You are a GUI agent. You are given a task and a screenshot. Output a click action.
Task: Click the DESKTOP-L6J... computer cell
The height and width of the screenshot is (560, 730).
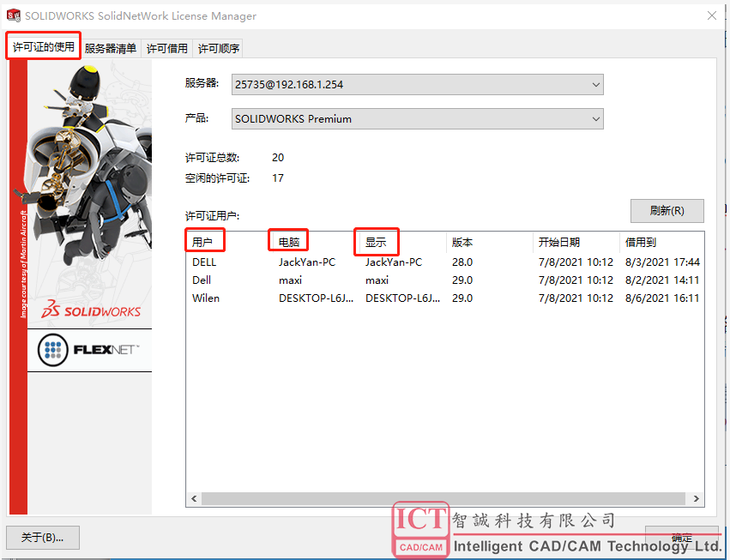pos(317,298)
